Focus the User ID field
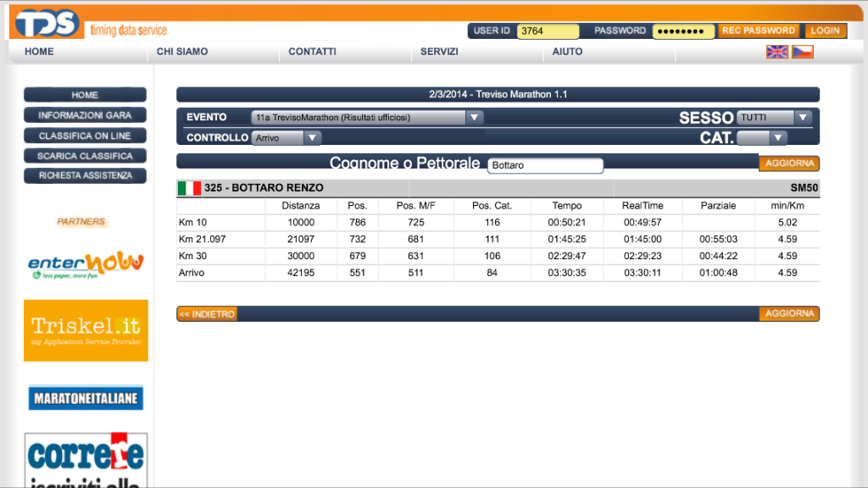Viewport: 868px width, 488px height. coord(548,31)
